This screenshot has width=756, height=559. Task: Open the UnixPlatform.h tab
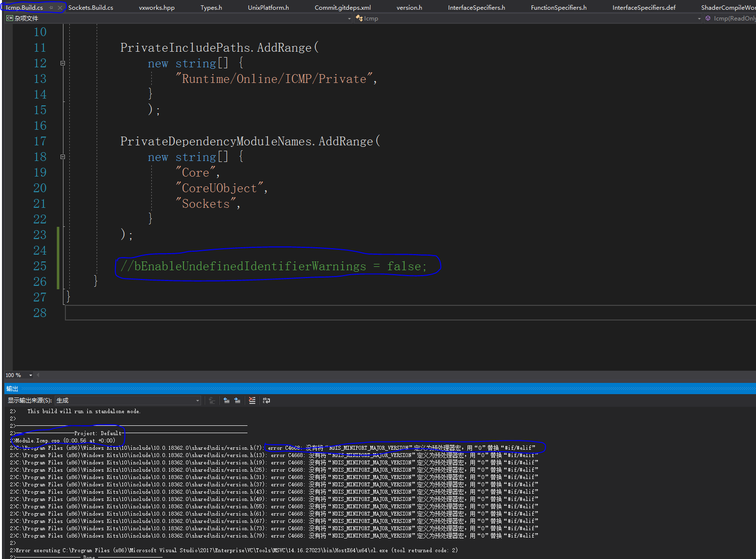point(268,8)
